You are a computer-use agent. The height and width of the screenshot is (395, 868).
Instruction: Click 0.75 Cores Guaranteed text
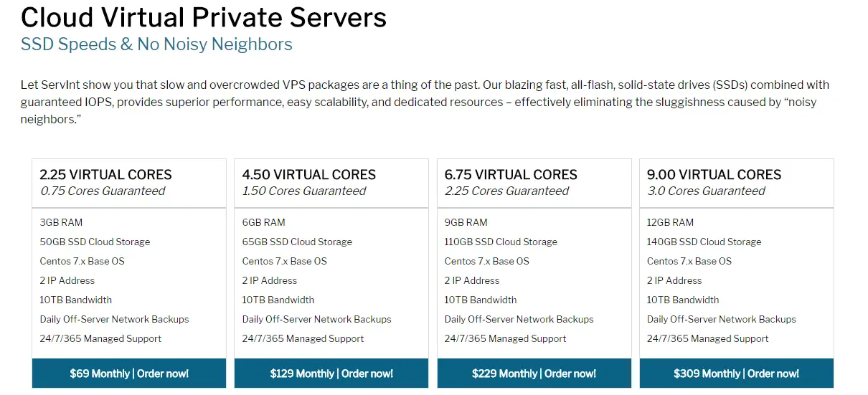pos(103,191)
